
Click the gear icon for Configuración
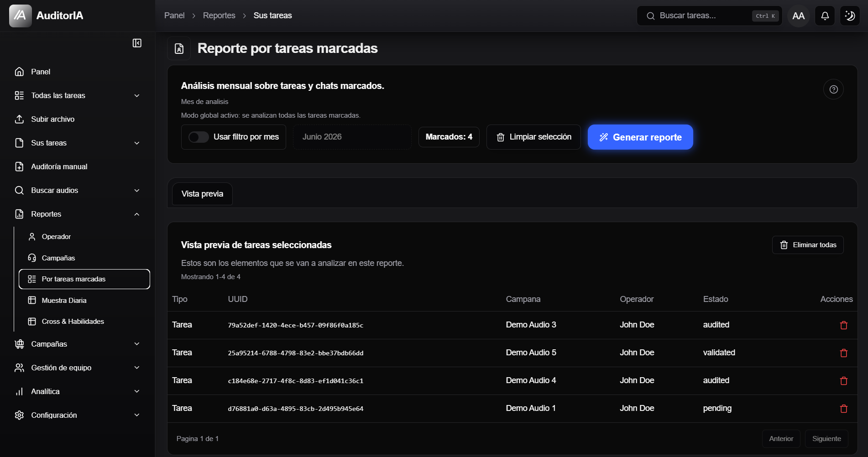[19, 415]
